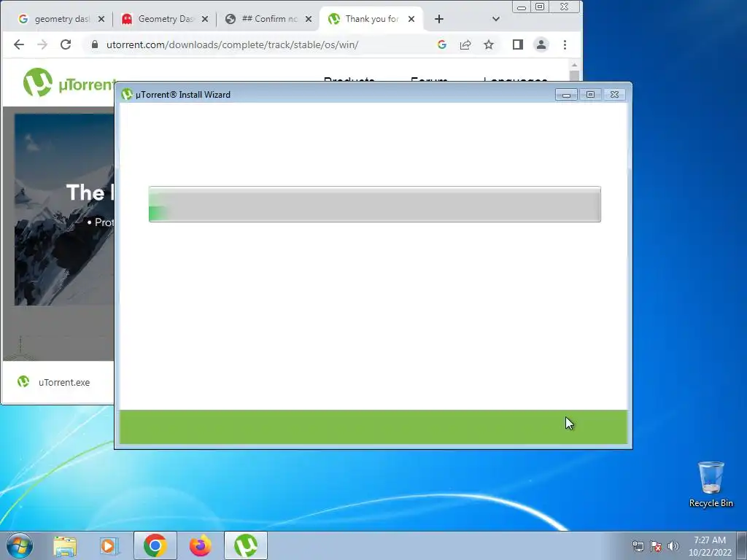
Task: Open Chrome side panel
Action: click(518, 44)
